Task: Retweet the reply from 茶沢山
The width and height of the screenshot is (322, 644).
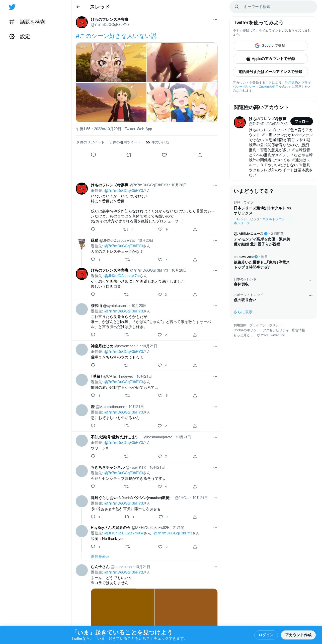Action: [x=126, y=335]
